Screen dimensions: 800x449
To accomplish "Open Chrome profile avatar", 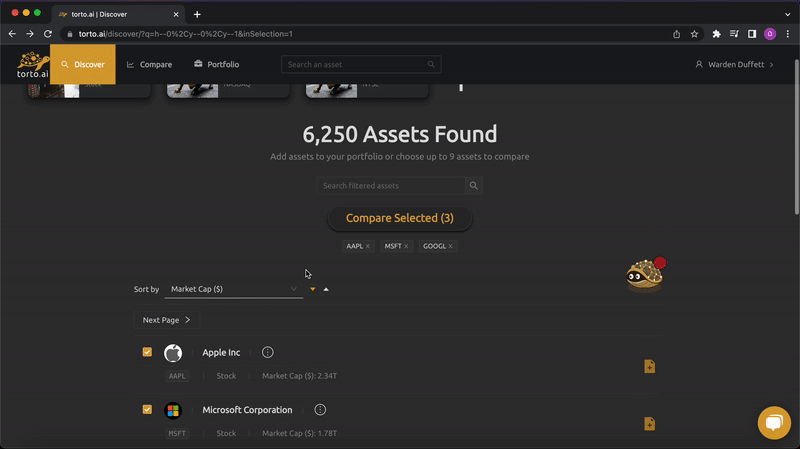I will 770,34.
